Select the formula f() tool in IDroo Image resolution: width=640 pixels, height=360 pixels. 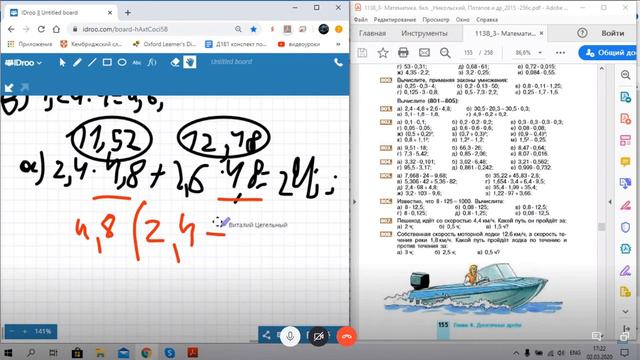click(152, 62)
